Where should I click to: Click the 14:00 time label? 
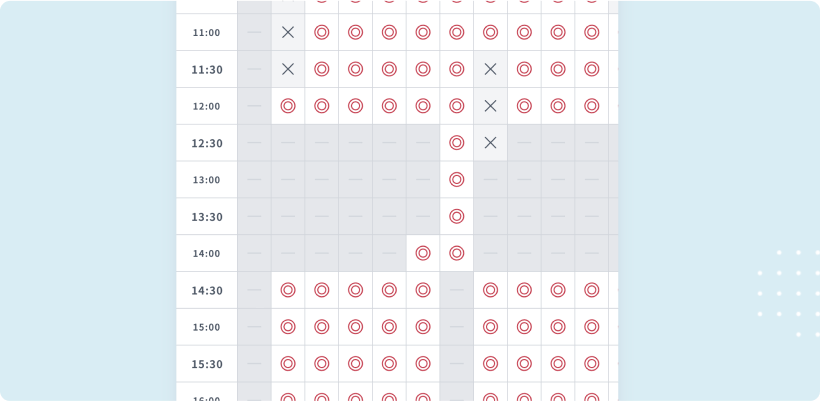point(207,254)
